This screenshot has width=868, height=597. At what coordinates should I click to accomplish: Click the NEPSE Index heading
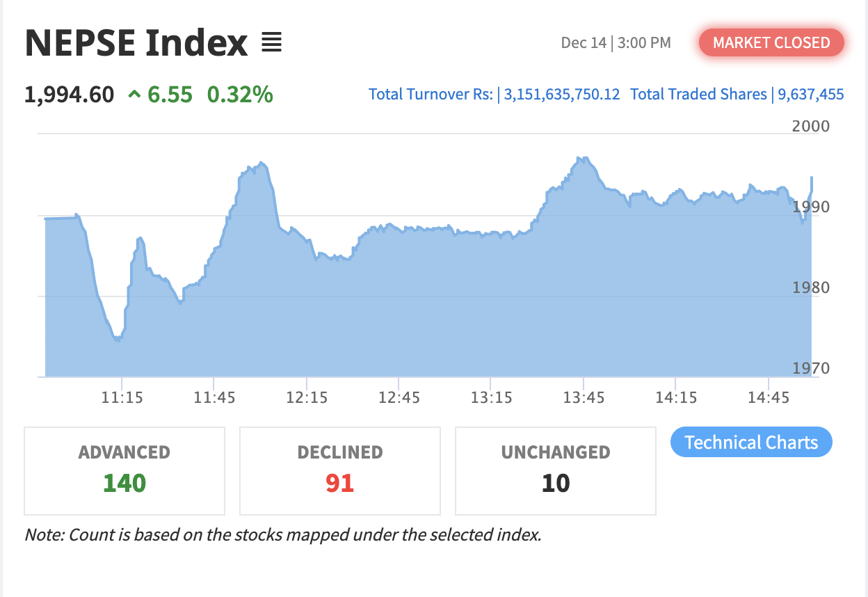click(136, 43)
